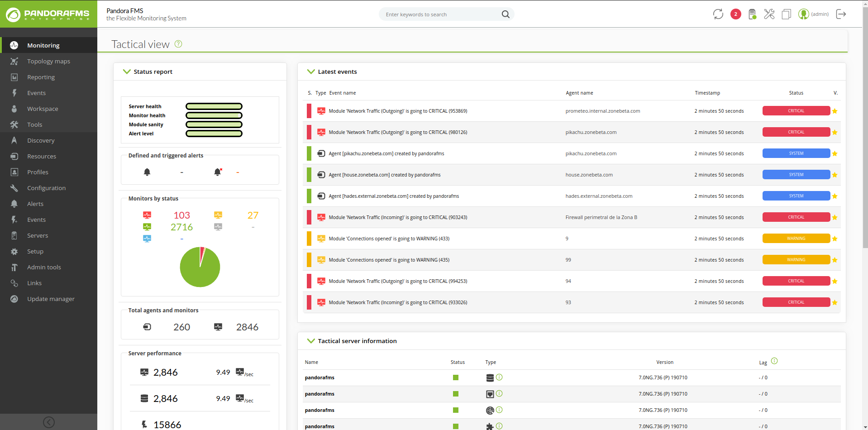Click star icon in house.zonebeta.com event row
The height and width of the screenshot is (430, 868).
click(835, 175)
